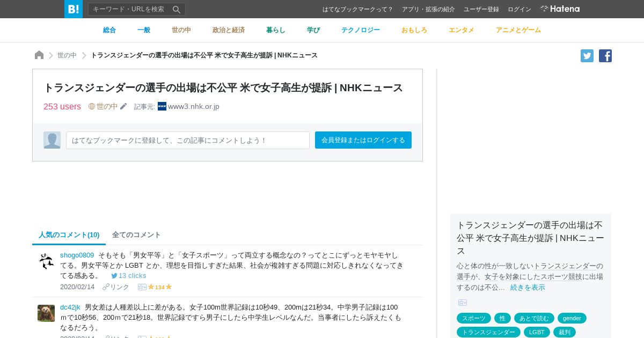Select the 暮らし category tab
This screenshot has height=338, width=644.
pos(276,30)
